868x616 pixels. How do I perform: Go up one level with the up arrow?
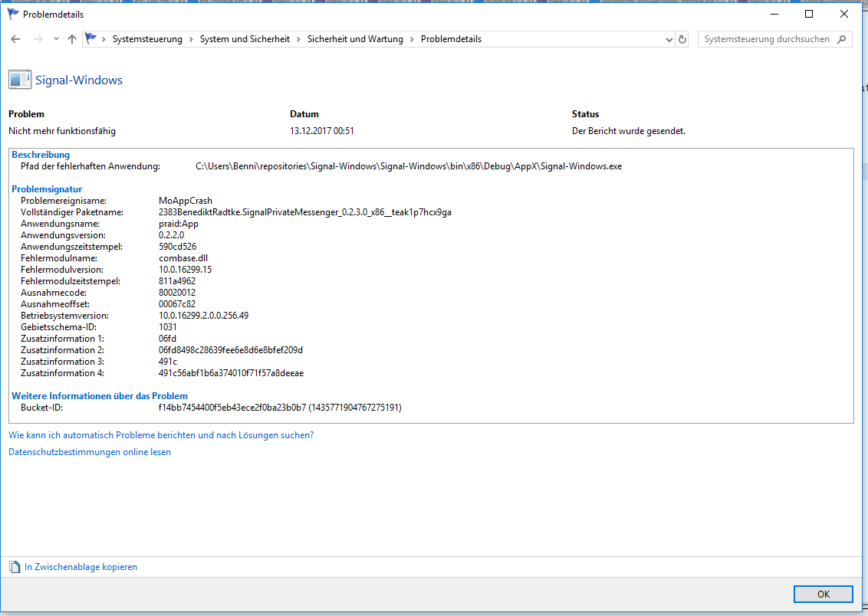[71, 39]
